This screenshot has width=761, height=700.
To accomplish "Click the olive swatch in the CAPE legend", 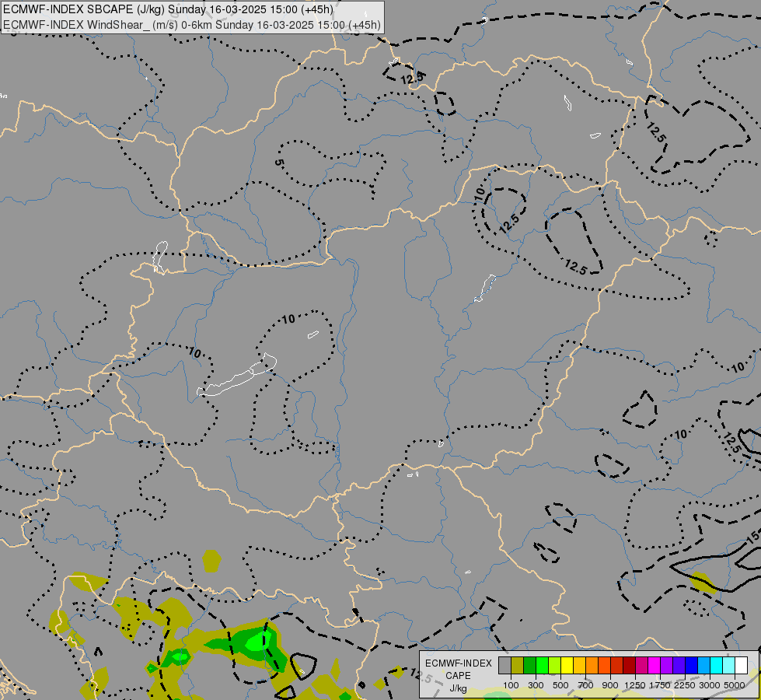I will (518, 665).
